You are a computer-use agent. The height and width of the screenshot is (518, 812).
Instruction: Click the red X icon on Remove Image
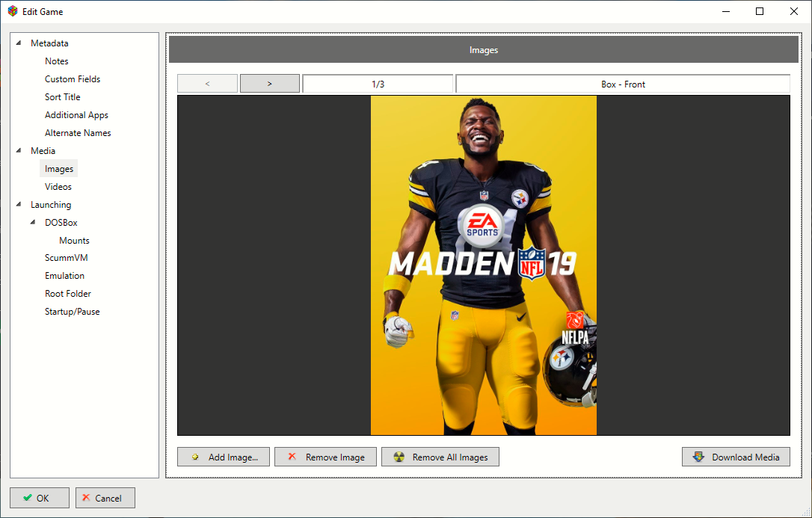[292, 457]
